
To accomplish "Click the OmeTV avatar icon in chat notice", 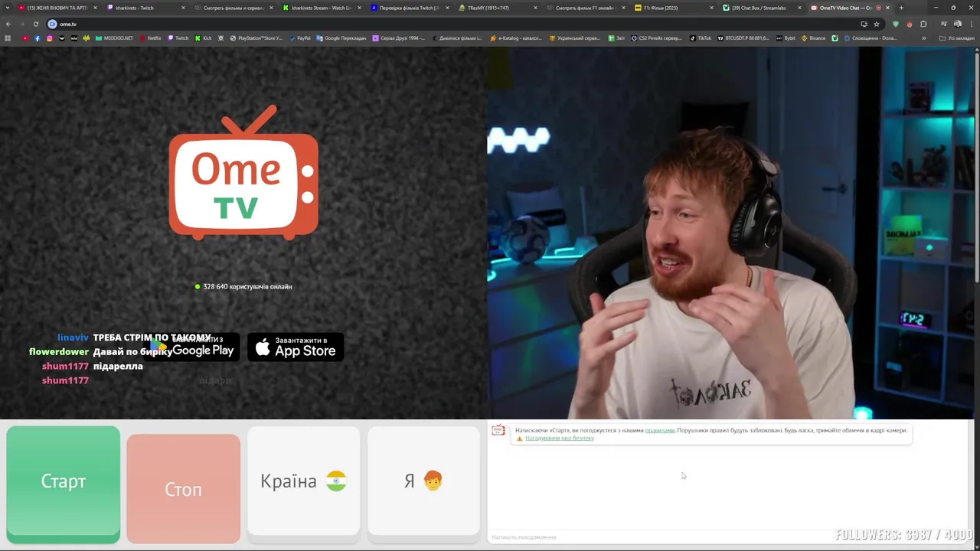I will coord(498,431).
